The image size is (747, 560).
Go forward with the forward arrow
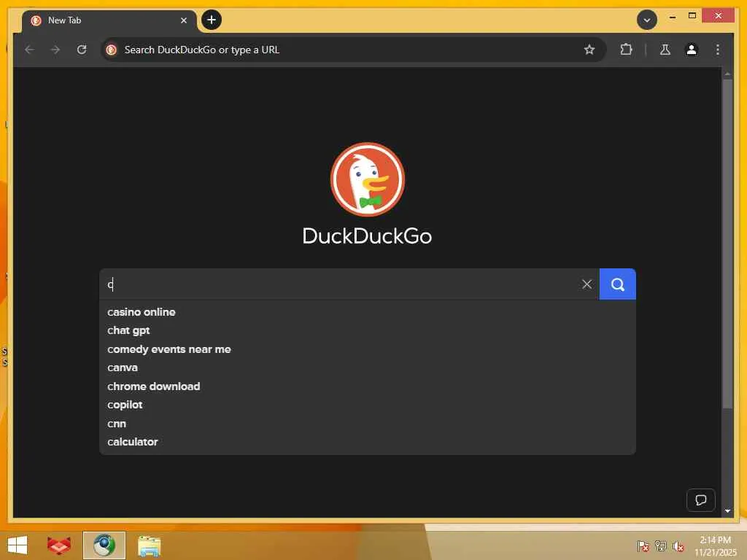(x=55, y=50)
